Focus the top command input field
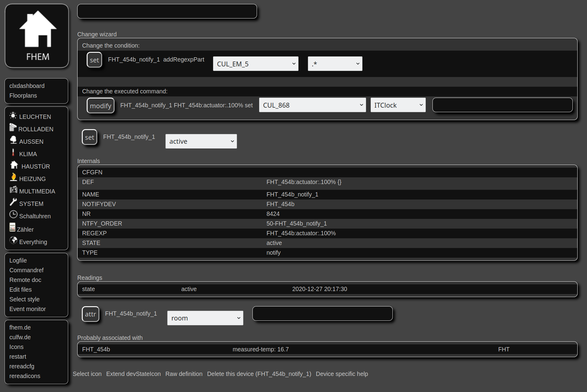This screenshot has height=392, width=587. tap(167, 12)
